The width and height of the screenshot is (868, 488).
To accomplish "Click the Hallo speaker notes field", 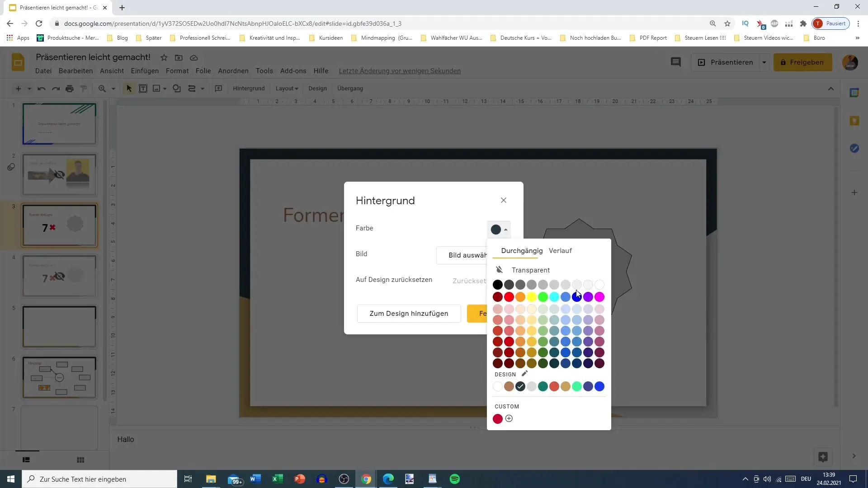I will pyautogui.click(x=475, y=439).
